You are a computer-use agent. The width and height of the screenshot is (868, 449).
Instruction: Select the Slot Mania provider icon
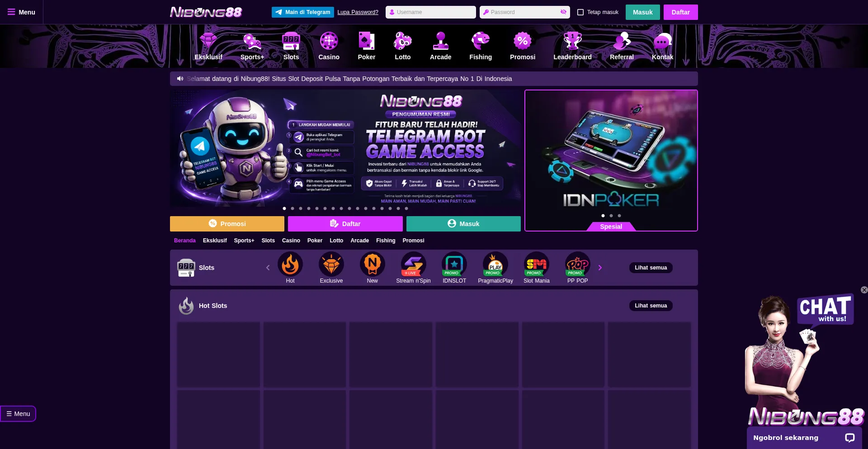[x=537, y=268]
